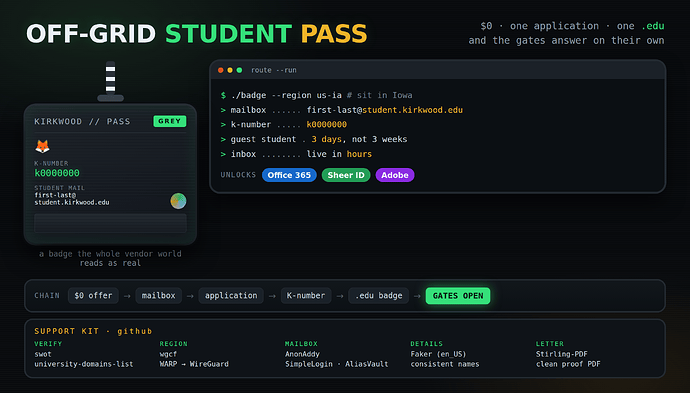Select the mailbox step in the chain
Image resolution: width=690 pixels, height=393 pixels.
pyautogui.click(x=158, y=296)
